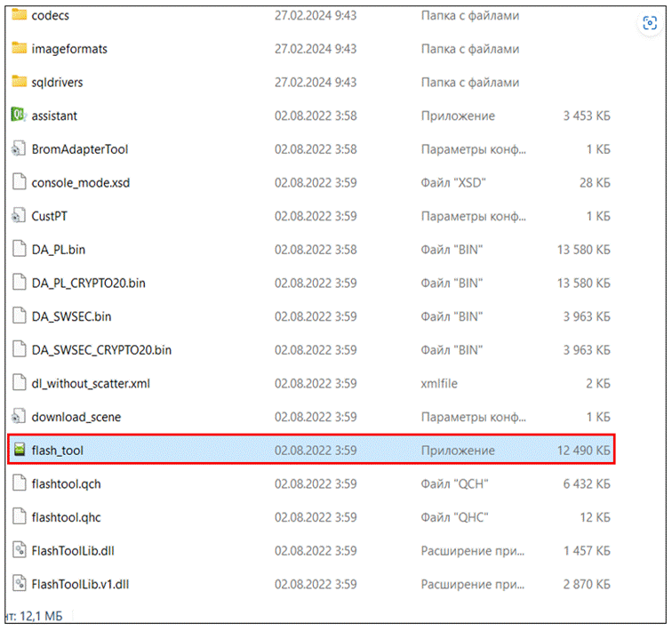Click the Приложение type in the flash_tool row

(458, 451)
